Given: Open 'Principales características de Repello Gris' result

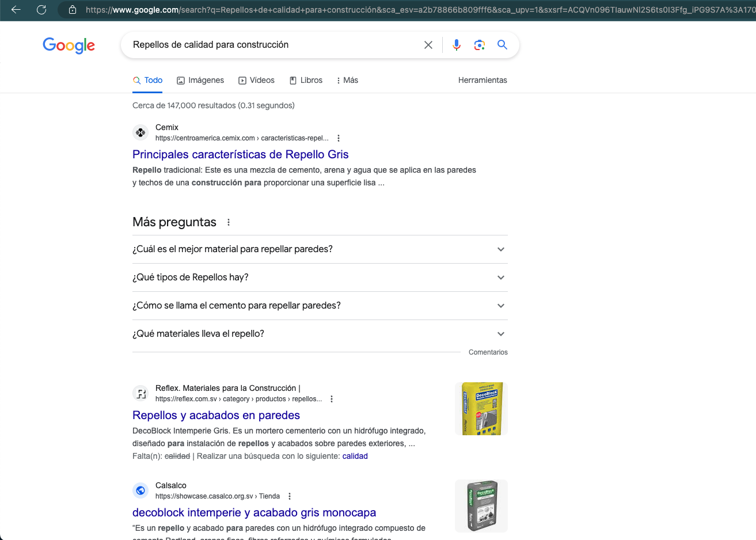Looking at the screenshot, I should (x=241, y=154).
